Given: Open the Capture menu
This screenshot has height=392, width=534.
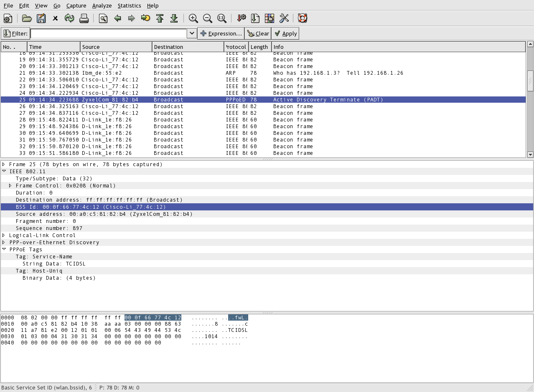Looking at the screenshot, I should (76, 5).
